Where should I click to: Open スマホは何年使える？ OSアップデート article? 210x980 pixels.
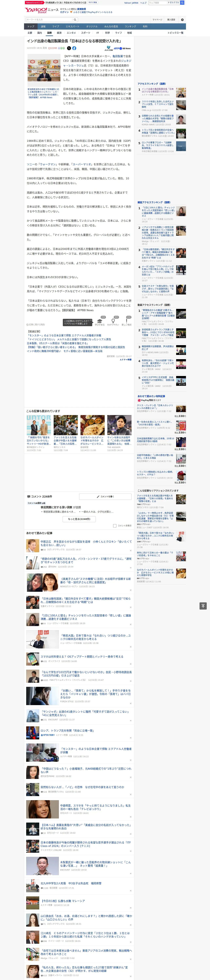(82, 657)
